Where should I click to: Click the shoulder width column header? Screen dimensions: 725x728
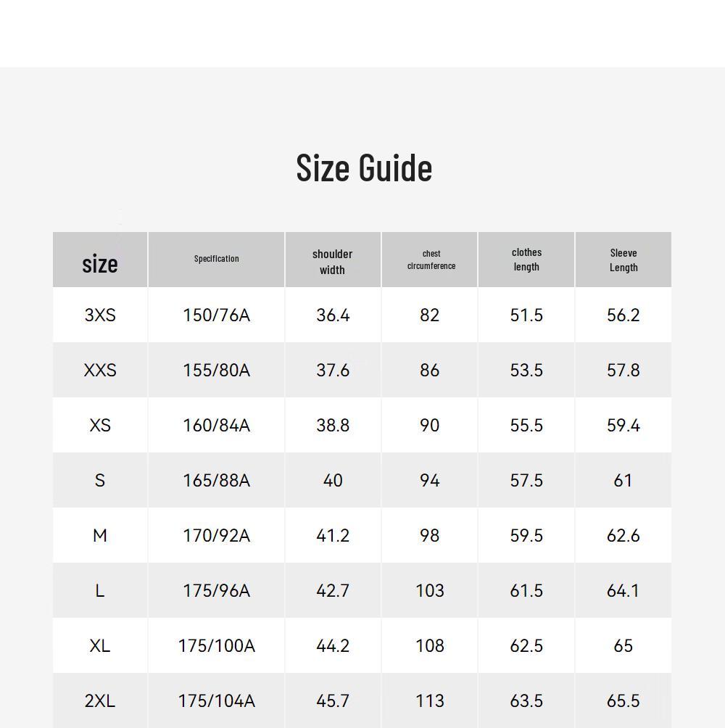pyautogui.click(x=332, y=262)
